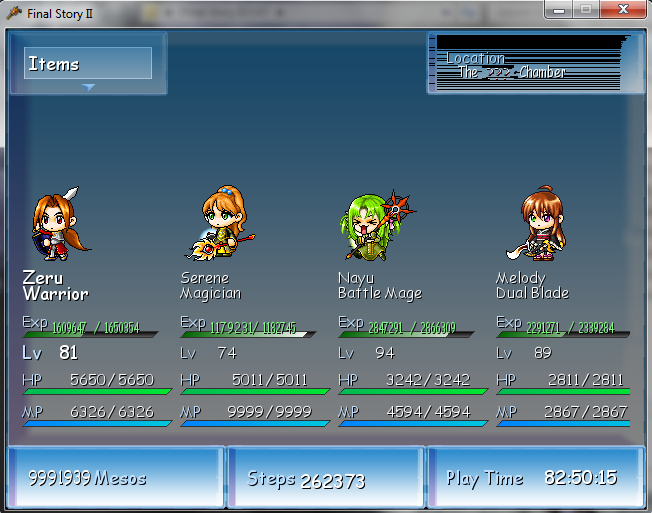The height and width of the screenshot is (513, 652).
Task: Click Nayu's MP value 4594/4594
Action: [428, 412]
